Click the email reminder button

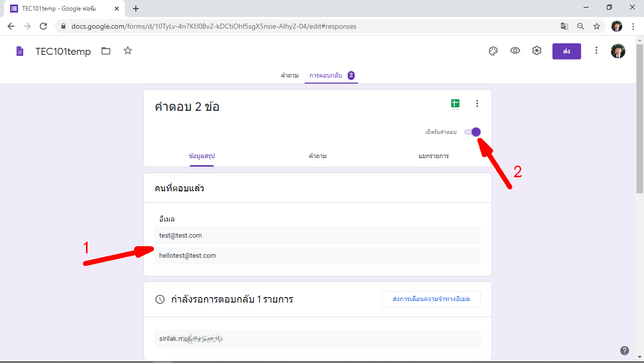[x=431, y=299]
